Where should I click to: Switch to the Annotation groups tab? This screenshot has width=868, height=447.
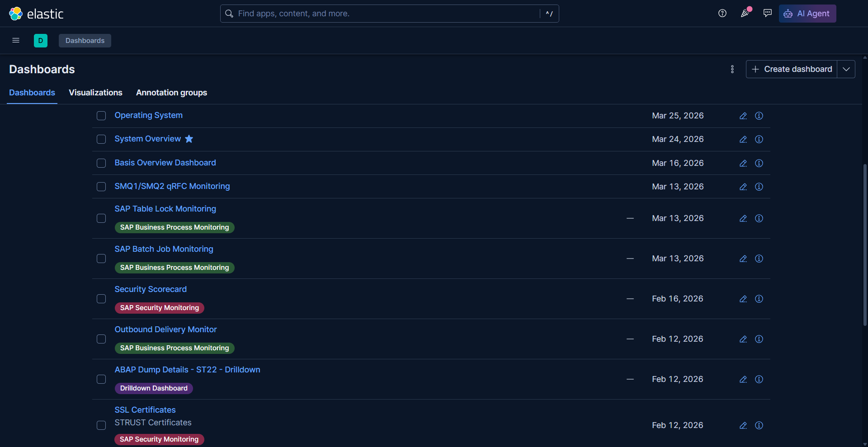point(171,93)
